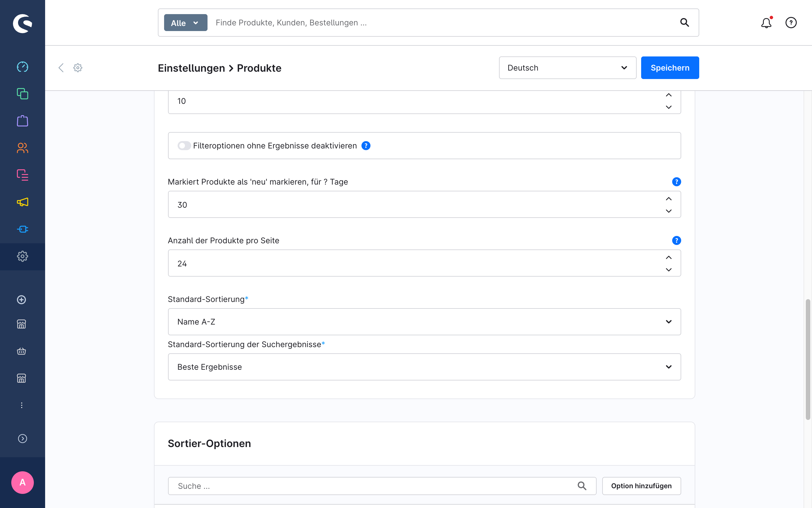Focus the Sortier-Optionen Suche field
This screenshot has width=812, height=508.
tap(382, 486)
